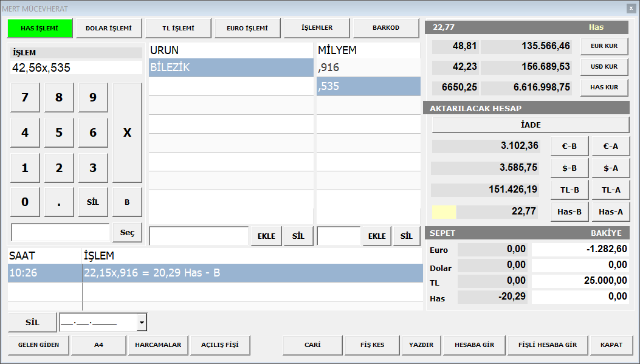This screenshot has width=640, height=364.
Task: Click the keypad SİL key
Action: point(93,202)
